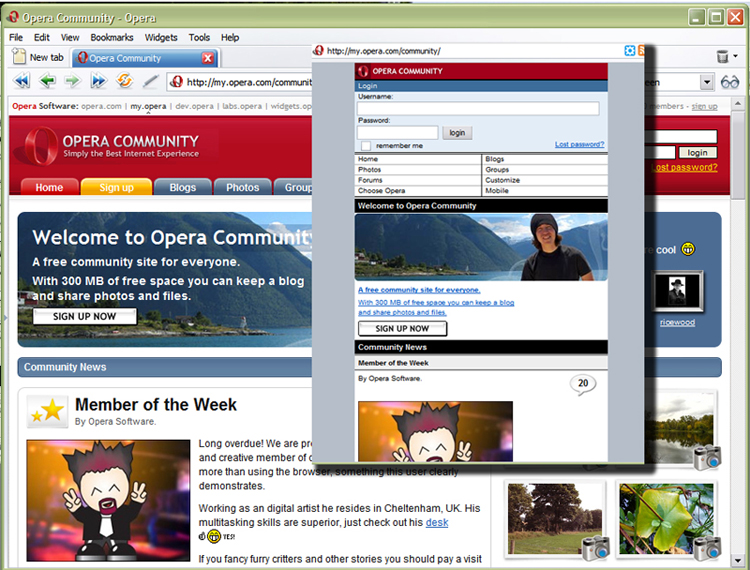Screen dimensions: 750x570
Task: Close the Opera Community tab
Action: tap(208, 58)
